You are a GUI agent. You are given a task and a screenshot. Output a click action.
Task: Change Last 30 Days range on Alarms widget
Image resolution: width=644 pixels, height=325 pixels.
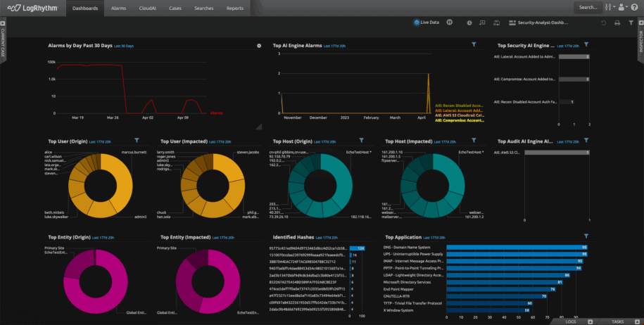pos(124,46)
